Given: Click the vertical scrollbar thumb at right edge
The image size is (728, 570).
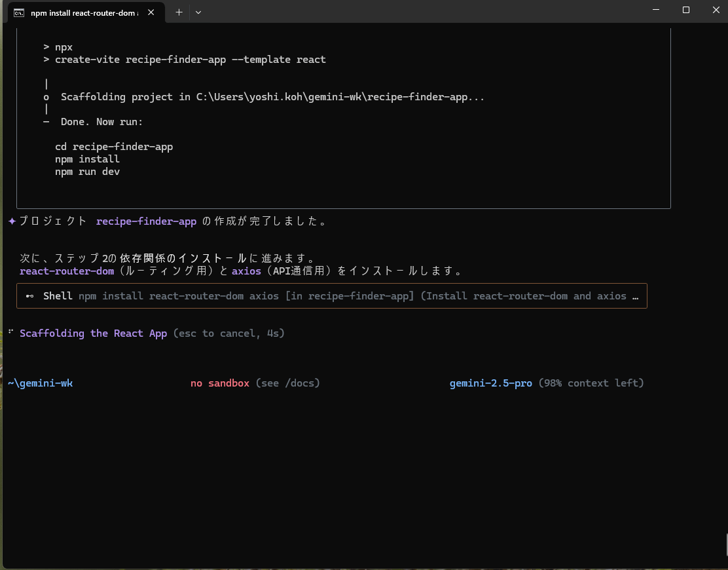Looking at the screenshot, I should coord(725,542).
